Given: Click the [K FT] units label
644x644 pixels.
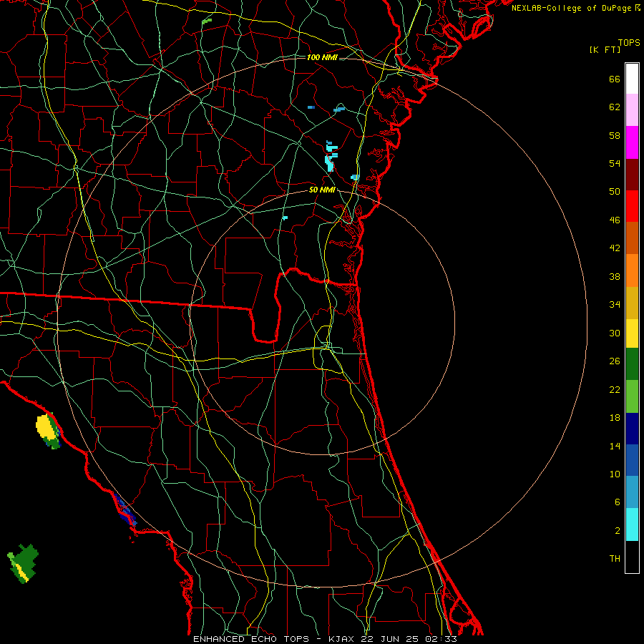Looking at the screenshot, I should [605, 50].
